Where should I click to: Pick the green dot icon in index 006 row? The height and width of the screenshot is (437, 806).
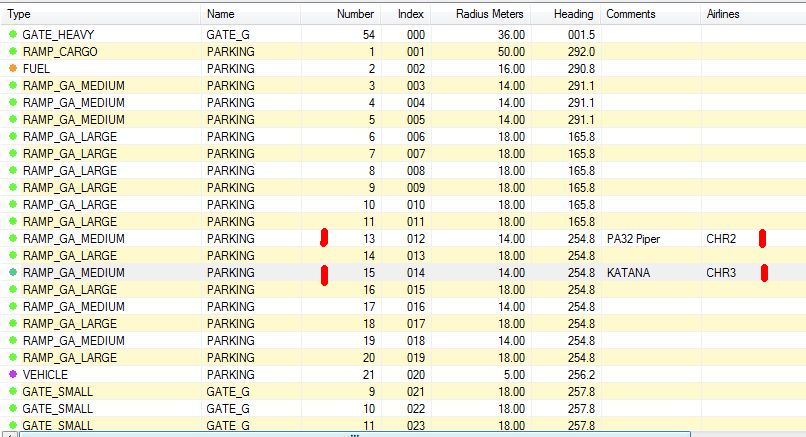(x=13, y=136)
